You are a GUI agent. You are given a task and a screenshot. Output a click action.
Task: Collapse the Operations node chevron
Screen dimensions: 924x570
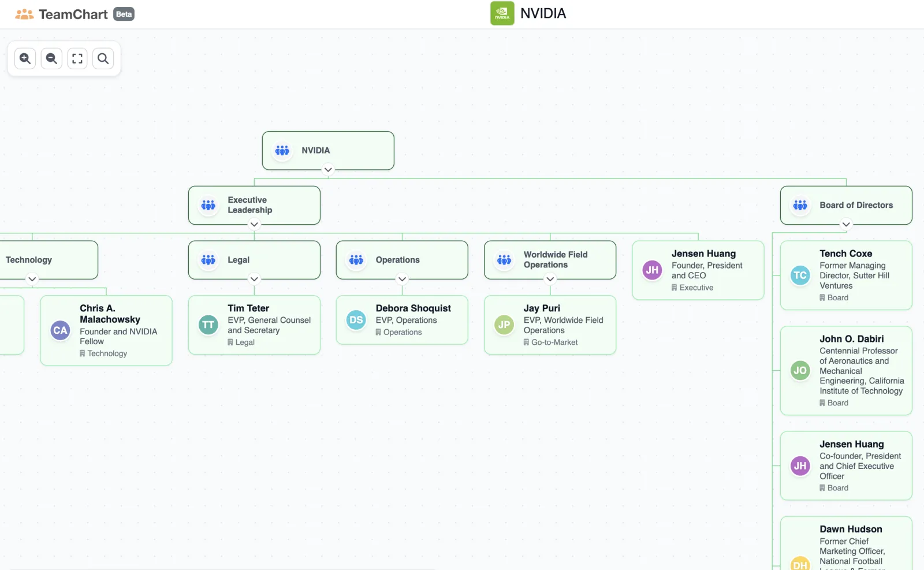(402, 280)
